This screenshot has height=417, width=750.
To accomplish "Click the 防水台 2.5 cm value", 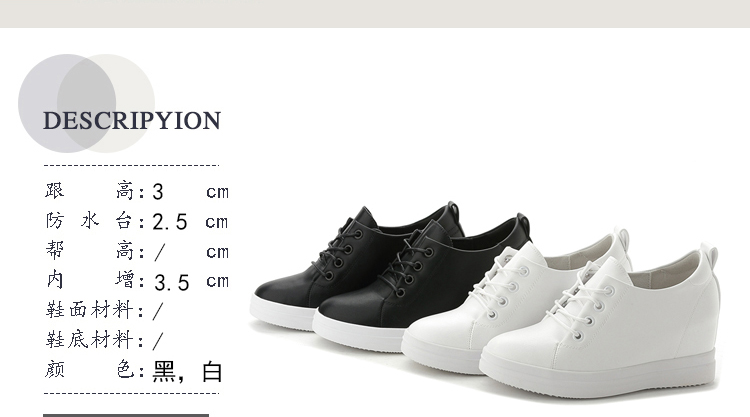I will pos(190,221).
